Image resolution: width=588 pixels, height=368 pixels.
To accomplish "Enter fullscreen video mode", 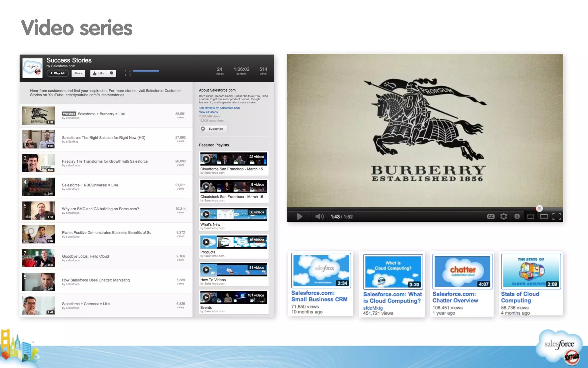I will (x=557, y=217).
